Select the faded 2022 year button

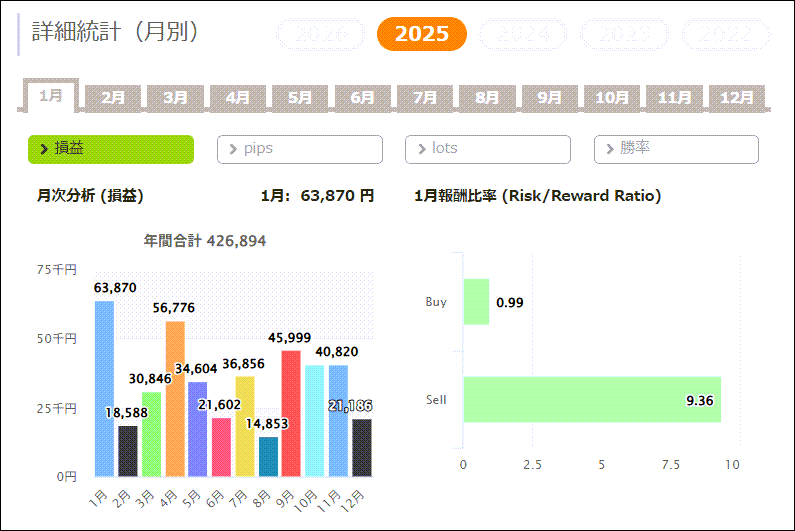pos(726,34)
